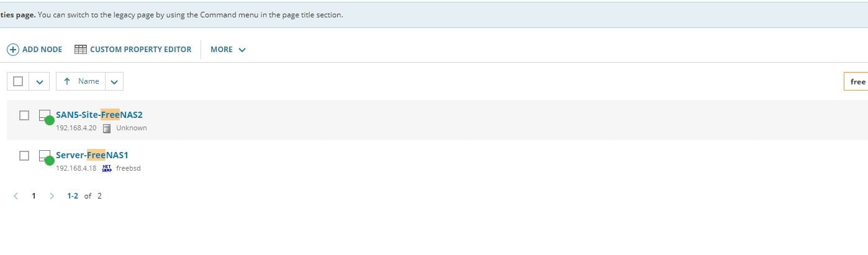Check the box for Server-FreeNAS1
This screenshot has width=868, height=255.
pos(24,156)
